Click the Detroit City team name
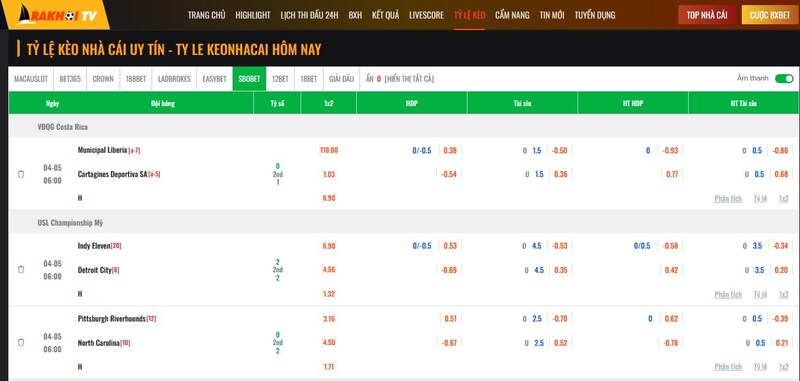This screenshot has height=381, width=800. tap(94, 270)
